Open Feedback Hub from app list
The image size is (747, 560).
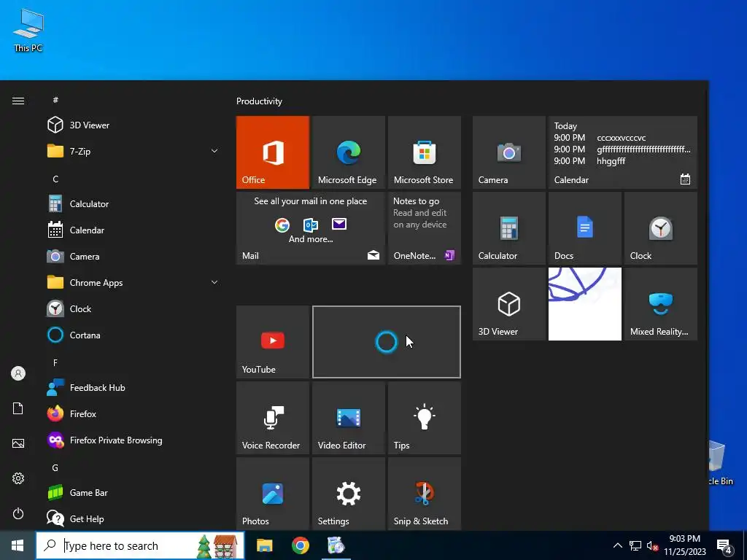point(133,388)
